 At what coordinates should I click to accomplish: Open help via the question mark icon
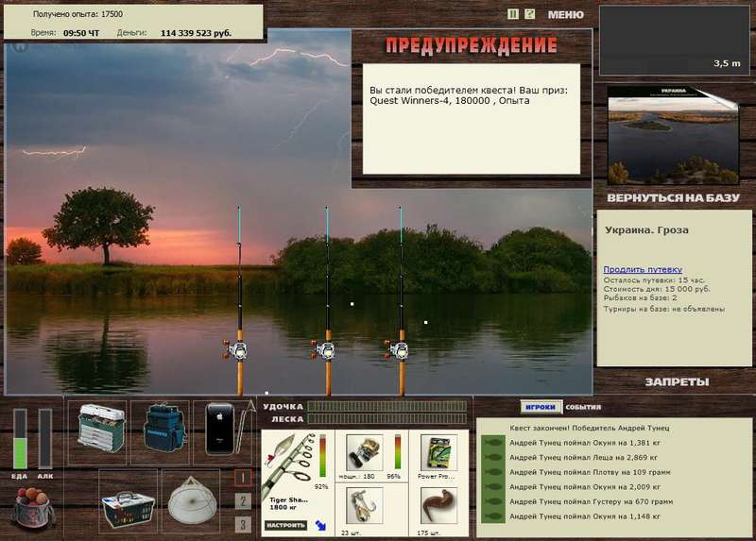click(529, 14)
